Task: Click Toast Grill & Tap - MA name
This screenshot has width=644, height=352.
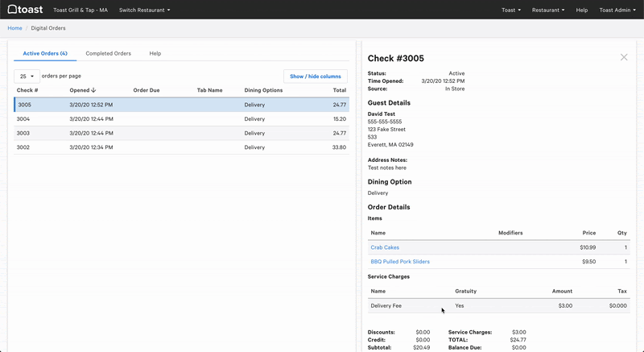Action: click(80, 10)
